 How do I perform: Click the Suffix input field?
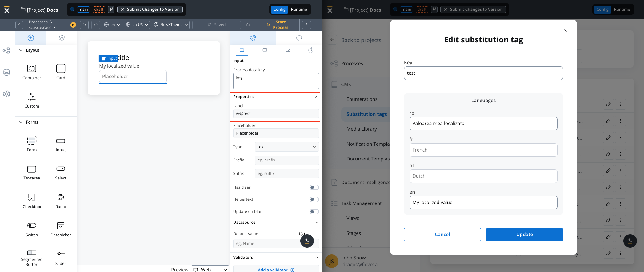(287, 174)
